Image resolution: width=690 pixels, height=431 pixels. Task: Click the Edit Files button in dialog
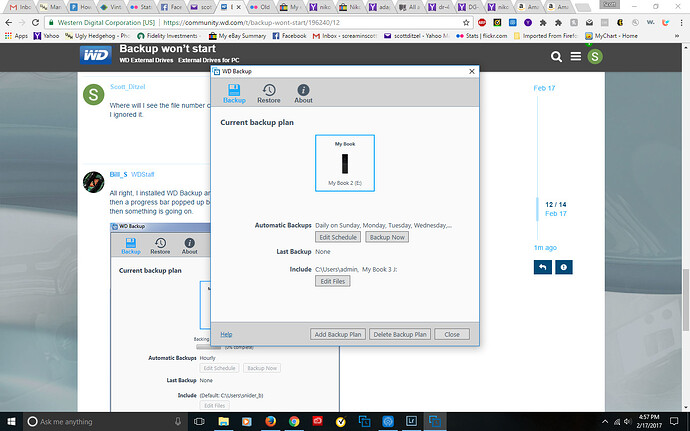332,281
